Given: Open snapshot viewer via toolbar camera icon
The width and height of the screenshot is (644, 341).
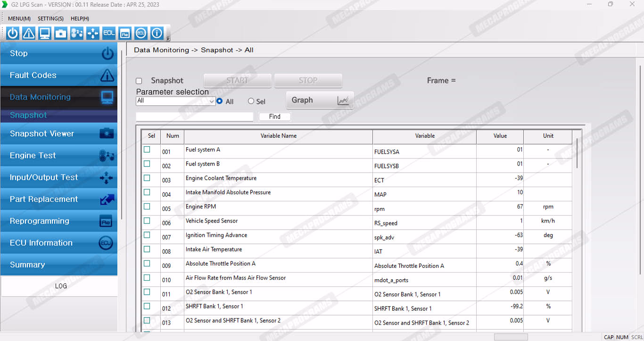Looking at the screenshot, I should click(61, 33).
